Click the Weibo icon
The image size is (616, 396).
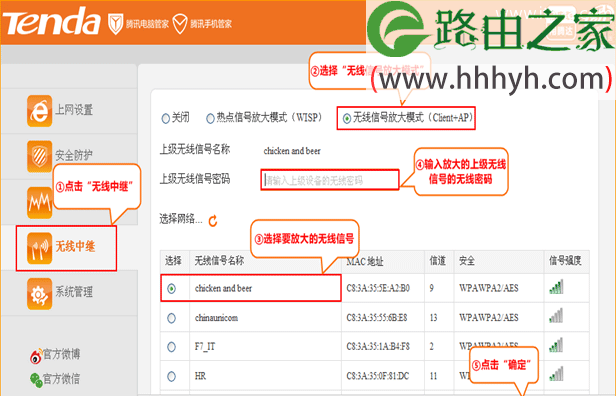[x=36, y=356]
